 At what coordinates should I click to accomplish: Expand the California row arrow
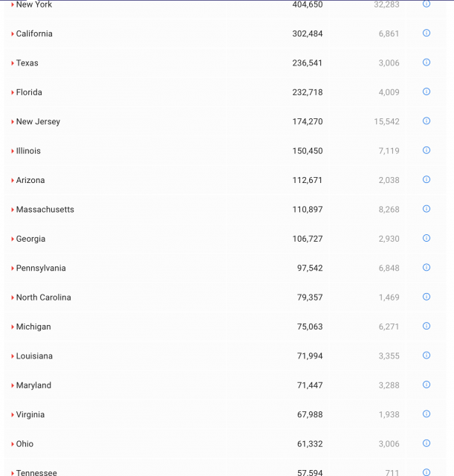click(13, 34)
